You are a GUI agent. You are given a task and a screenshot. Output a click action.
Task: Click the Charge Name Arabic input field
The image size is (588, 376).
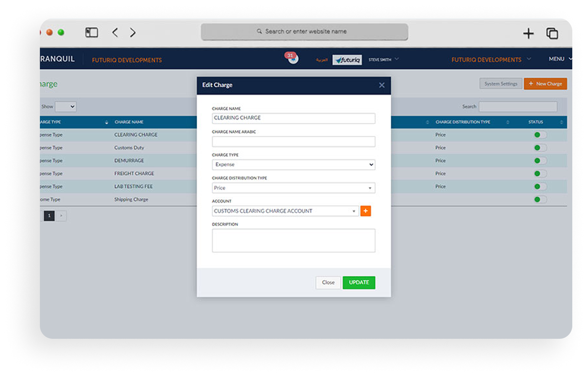(x=293, y=142)
